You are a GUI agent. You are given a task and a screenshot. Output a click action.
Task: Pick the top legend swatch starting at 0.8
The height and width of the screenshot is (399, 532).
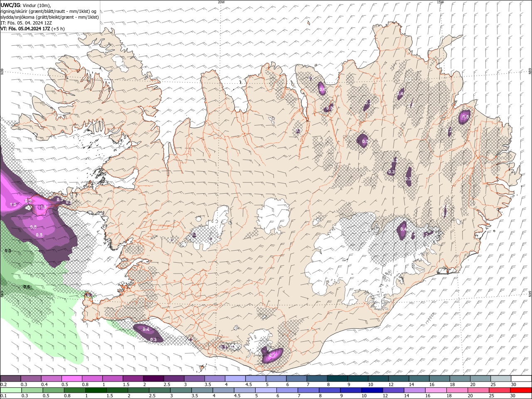(92, 379)
